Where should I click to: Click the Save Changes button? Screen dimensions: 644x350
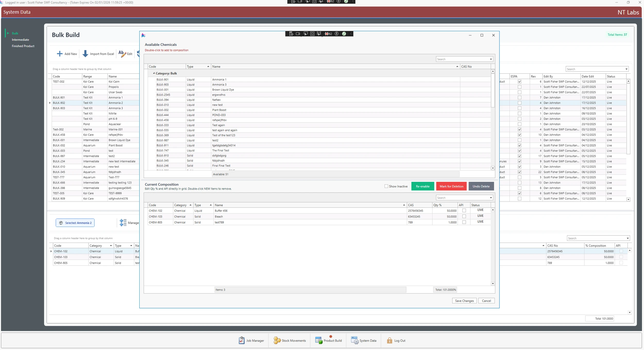click(x=464, y=301)
